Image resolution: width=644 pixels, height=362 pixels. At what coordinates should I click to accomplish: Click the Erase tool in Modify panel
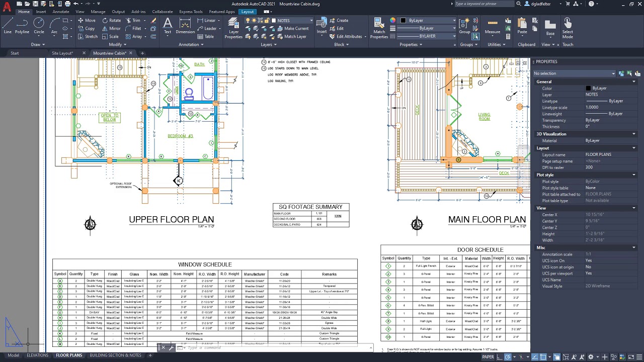[x=154, y=21]
